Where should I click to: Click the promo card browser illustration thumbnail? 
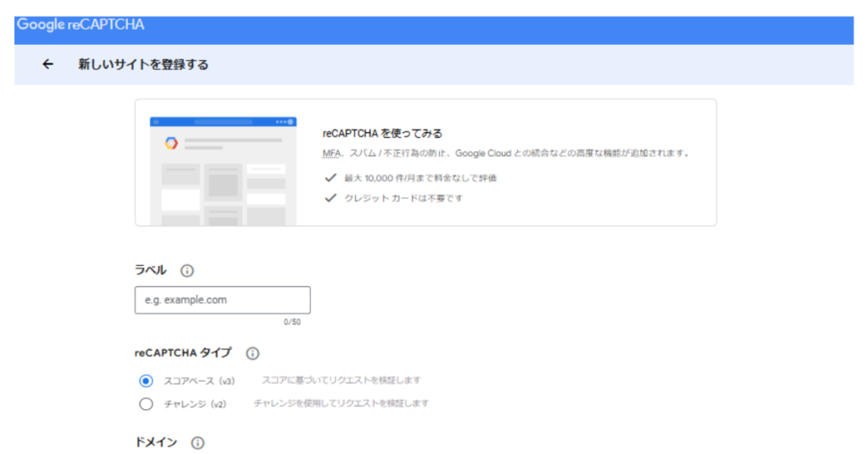tap(223, 171)
